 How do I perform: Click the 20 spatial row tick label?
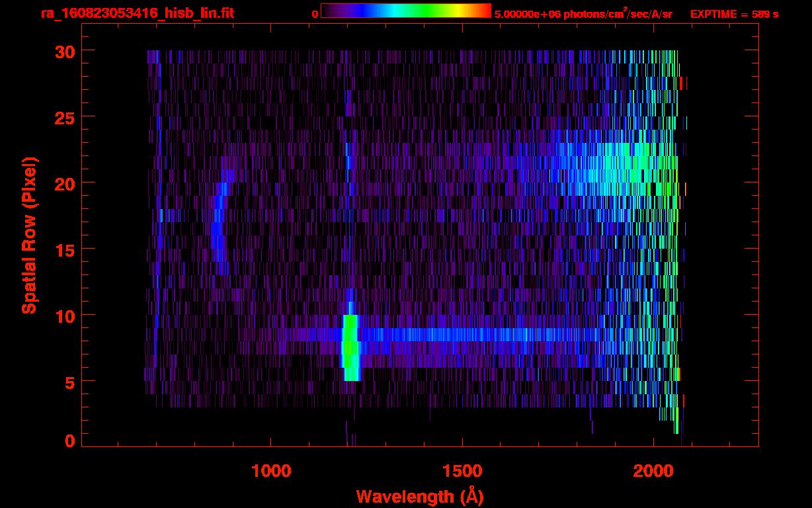(64, 183)
